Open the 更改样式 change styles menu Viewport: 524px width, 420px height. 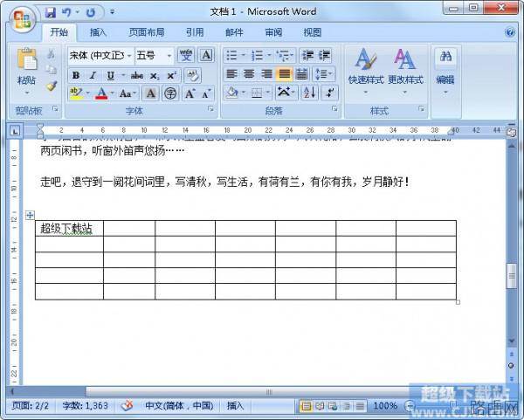tap(405, 72)
